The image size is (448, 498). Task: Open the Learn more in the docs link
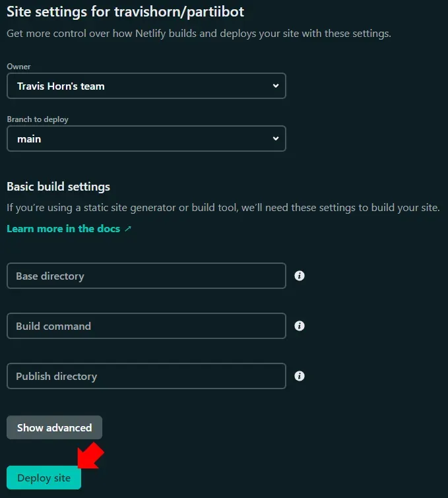tap(63, 229)
